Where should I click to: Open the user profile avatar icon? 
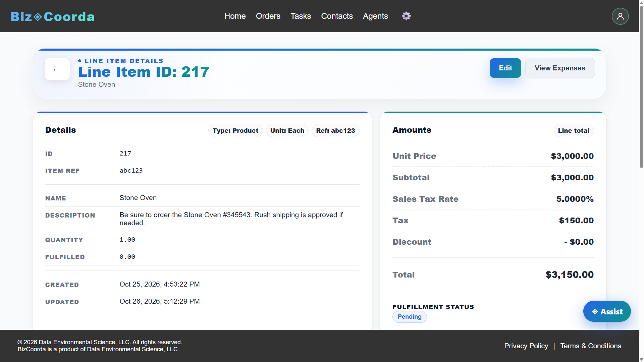pos(620,16)
